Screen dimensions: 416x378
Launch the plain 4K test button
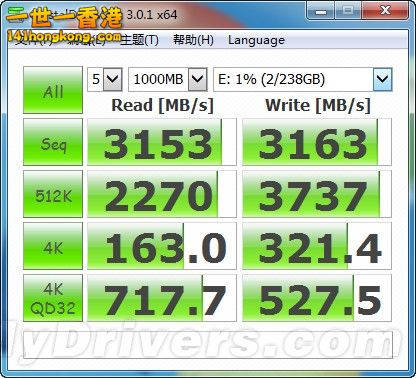click(x=53, y=246)
